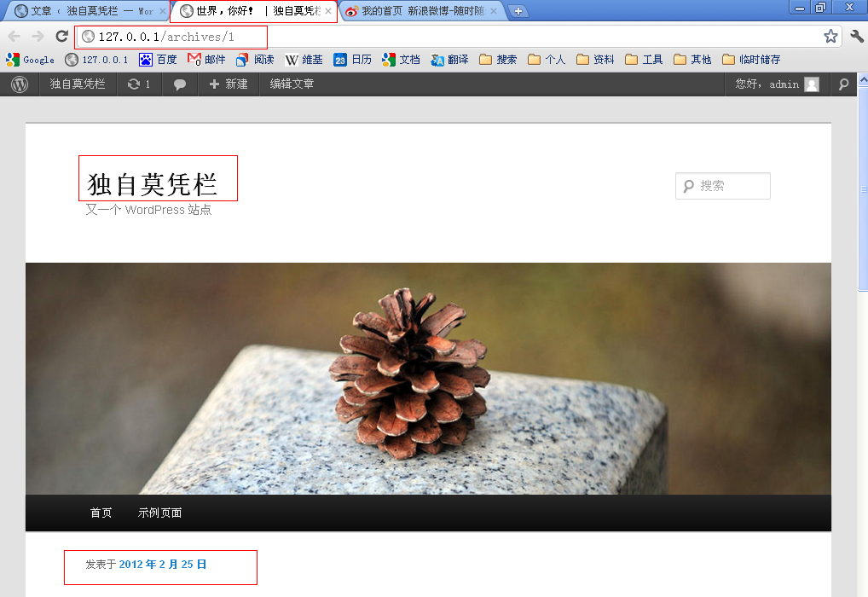The image size is (868, 597).
Task: Click the admin bar search magnifier icon
Action: point(843,84)
